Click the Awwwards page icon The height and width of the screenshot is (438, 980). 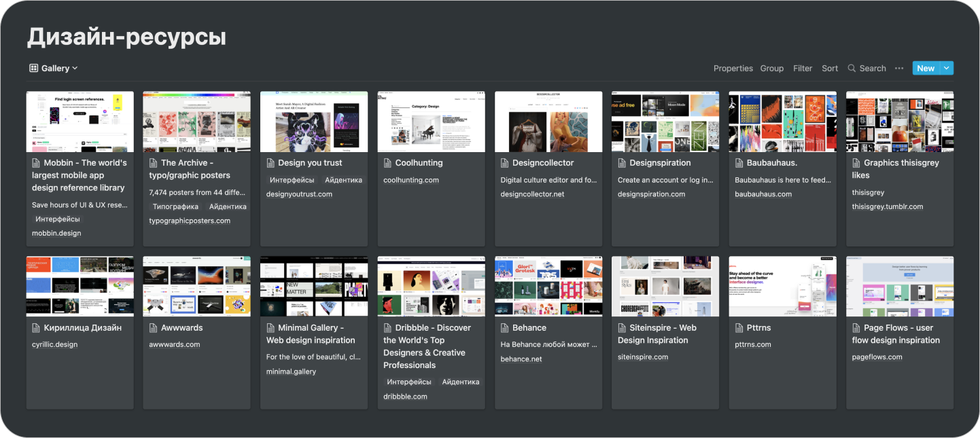(x=154, y=328)
